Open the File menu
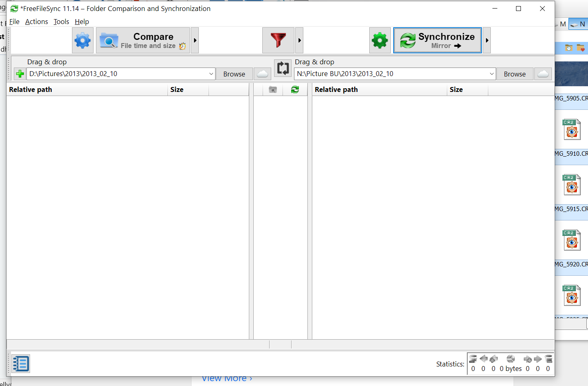This screenshot has width=588, height=386. point(14,22)
